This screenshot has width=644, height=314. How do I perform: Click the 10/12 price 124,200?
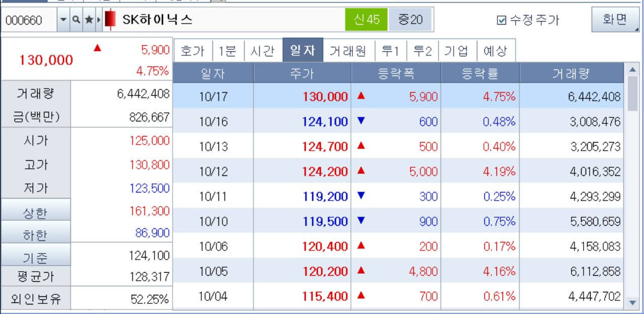pos(325,171)
